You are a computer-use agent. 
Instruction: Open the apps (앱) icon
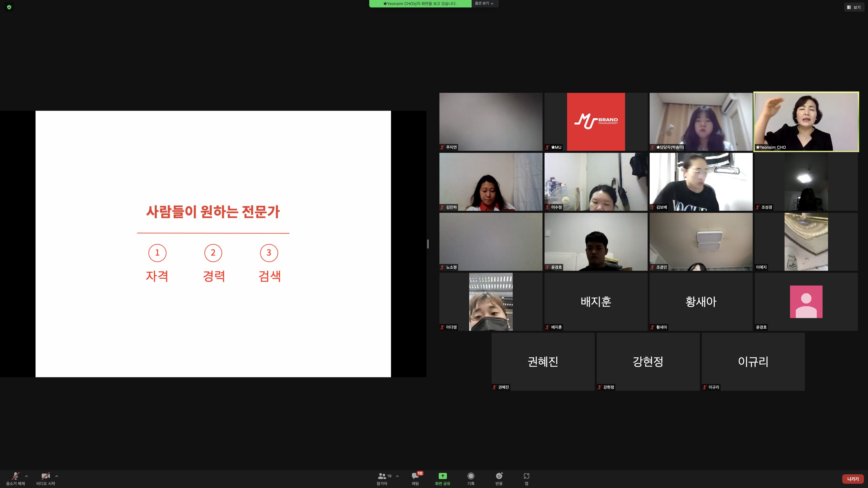526,476
